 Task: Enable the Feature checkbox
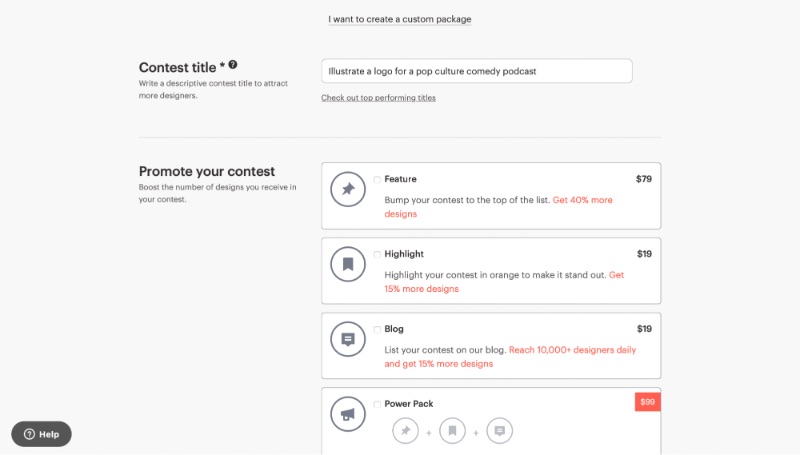tap(377, 180)
